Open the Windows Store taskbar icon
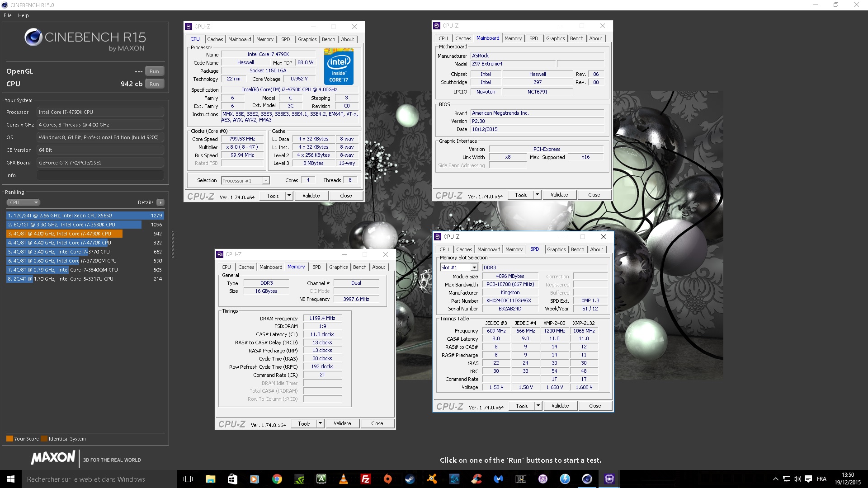868x488 pixels. [232, 479]
